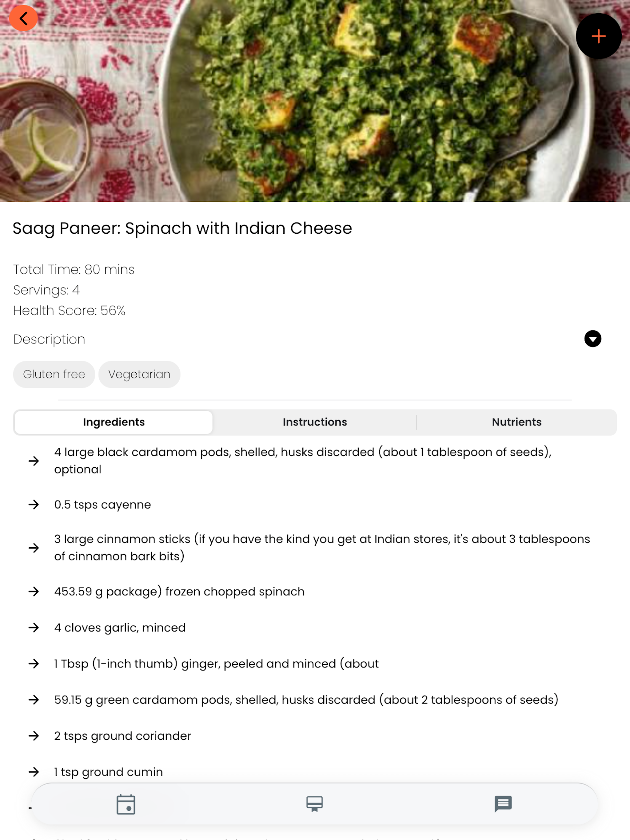630x840 pixels.
Task: Click arrow beside frozen chopped spinach
Action: [34, 591]
